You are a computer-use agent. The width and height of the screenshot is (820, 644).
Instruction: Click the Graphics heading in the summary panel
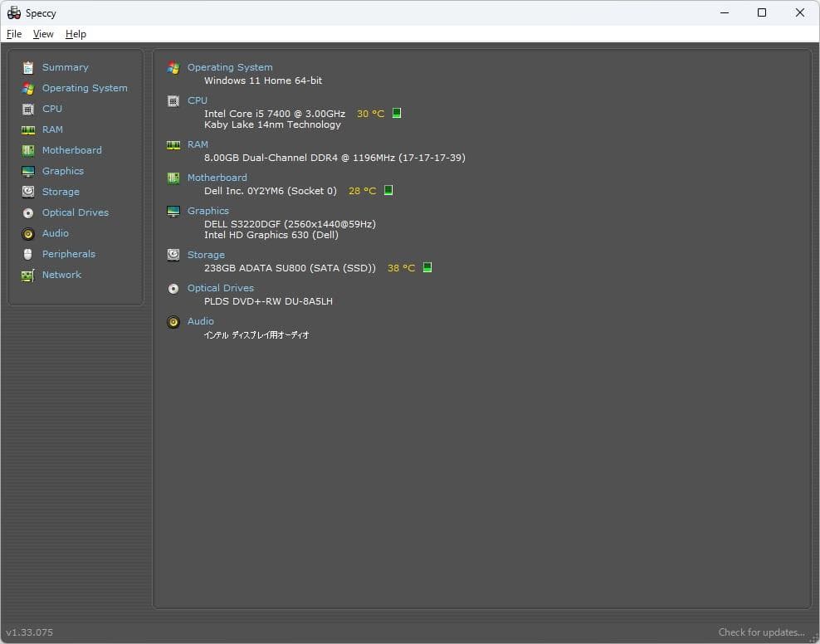[x=207, y=211]
